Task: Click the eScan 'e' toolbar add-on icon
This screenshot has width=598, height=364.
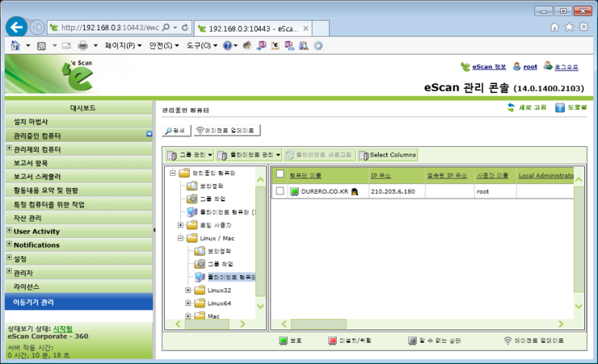Action: (x=275, y=45)
